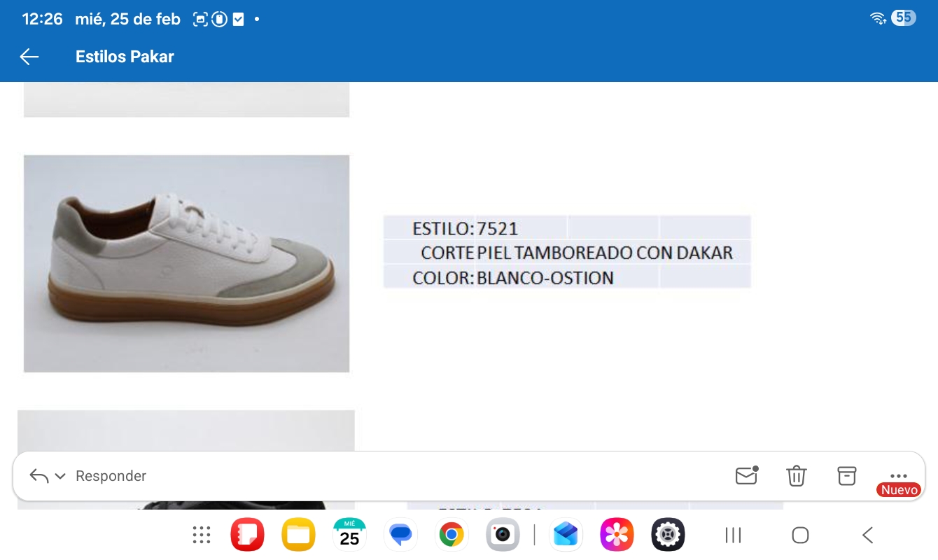Open the blue Messages app

(x=400, y=535)
